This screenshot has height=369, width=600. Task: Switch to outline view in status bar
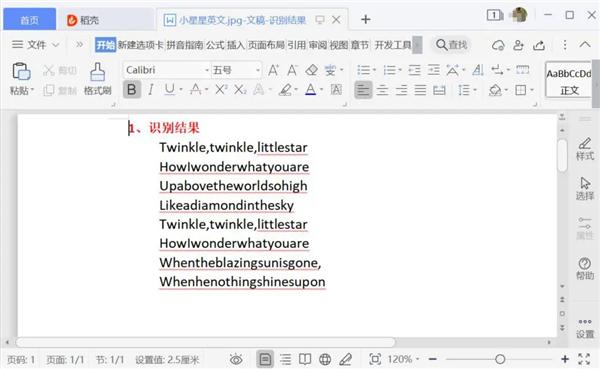(x=285, y=359)
